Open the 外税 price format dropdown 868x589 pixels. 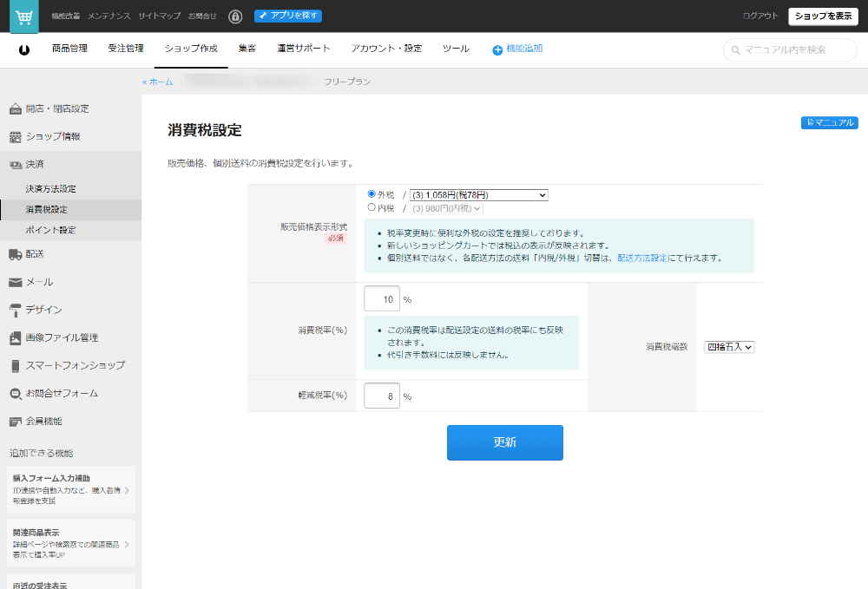(479, 194)
